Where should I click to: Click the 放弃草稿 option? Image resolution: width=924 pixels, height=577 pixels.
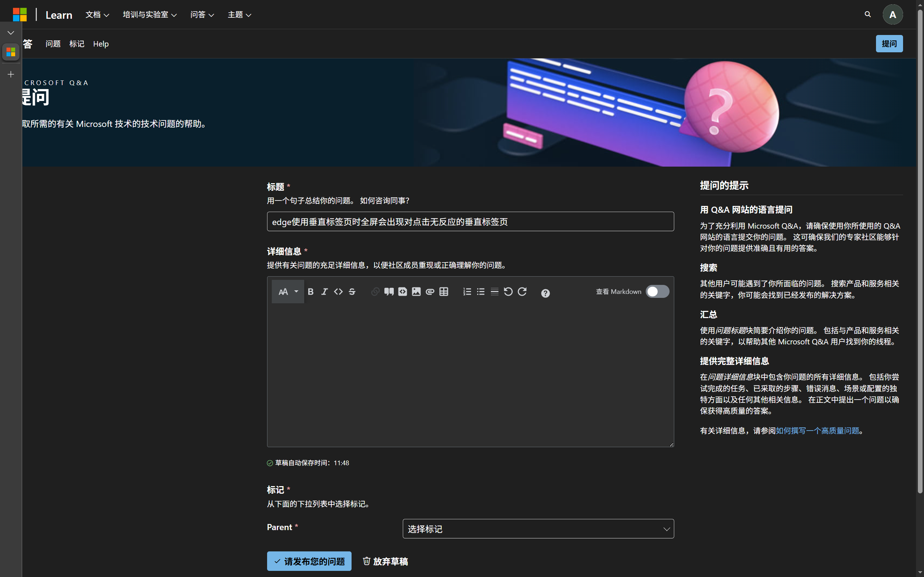(385, 561)
